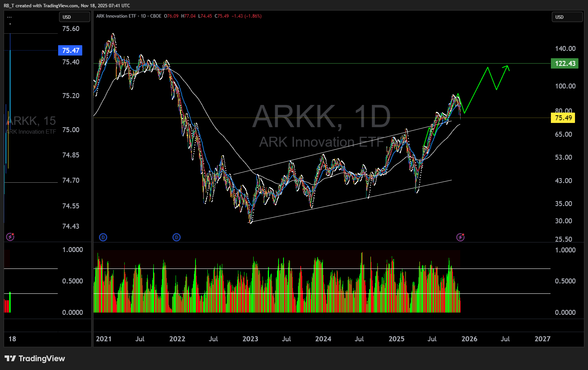Click the 75.60 label on the 15-minute scale
588x370 pixels.
pyautogui.click(x=71, y=29)
